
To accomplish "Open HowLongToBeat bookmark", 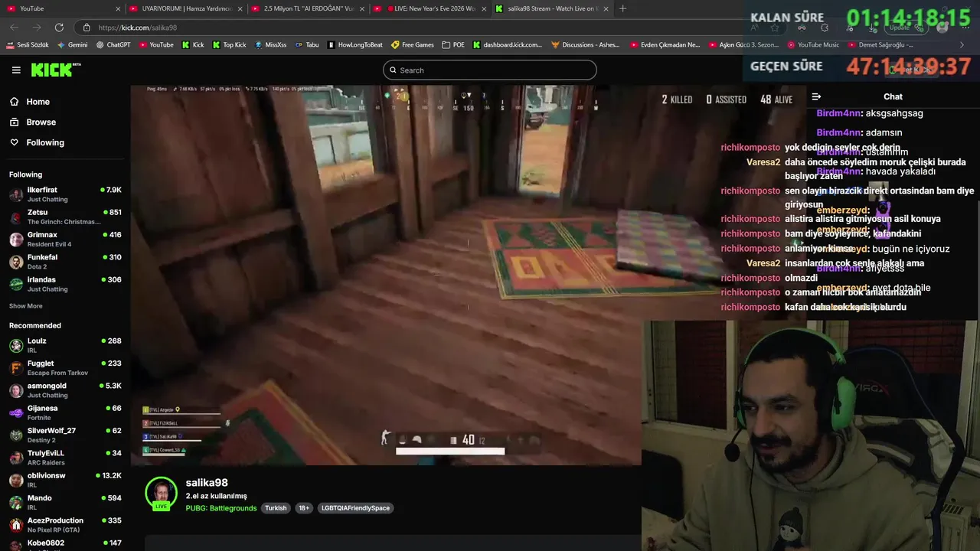I will click(x=354, y=45).
